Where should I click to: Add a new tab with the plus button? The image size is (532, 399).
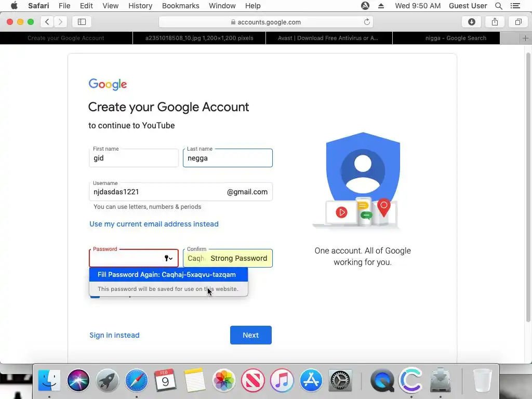click(525, 38)
